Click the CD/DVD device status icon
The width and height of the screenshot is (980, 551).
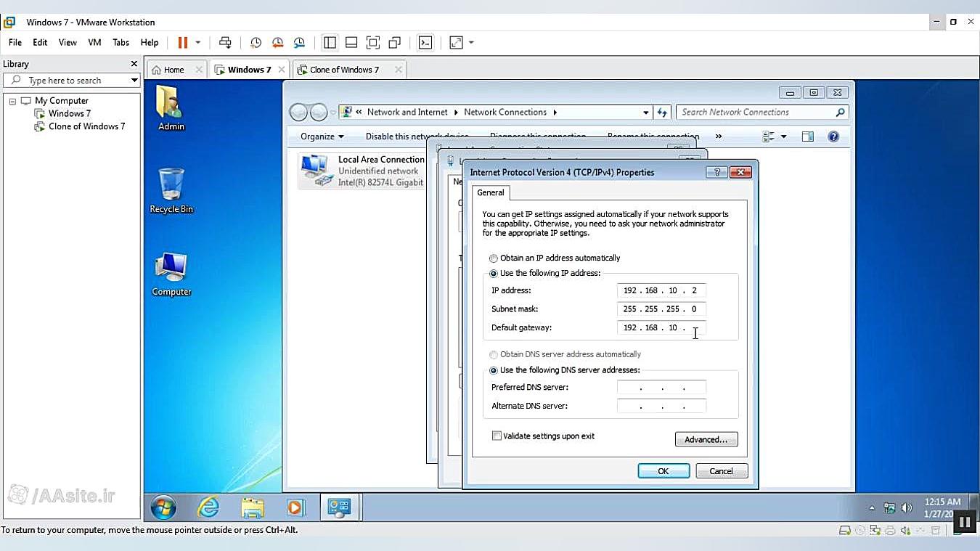tap(860, 531)
